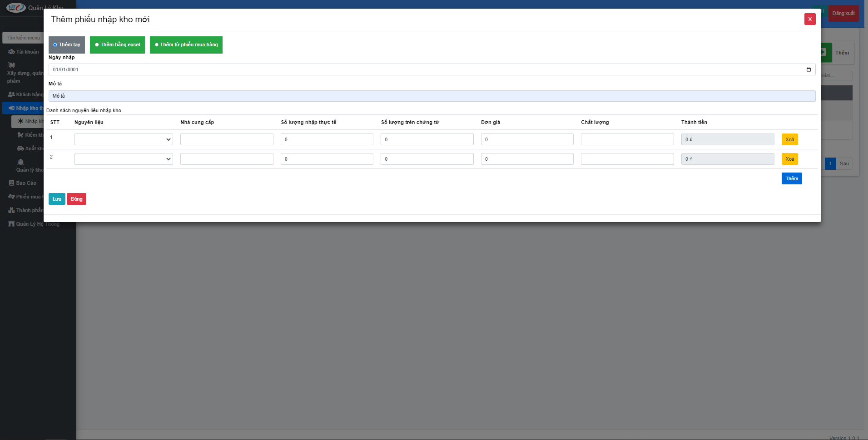Open Nguyên liệu dropdown in row 1

click(124, 139)
